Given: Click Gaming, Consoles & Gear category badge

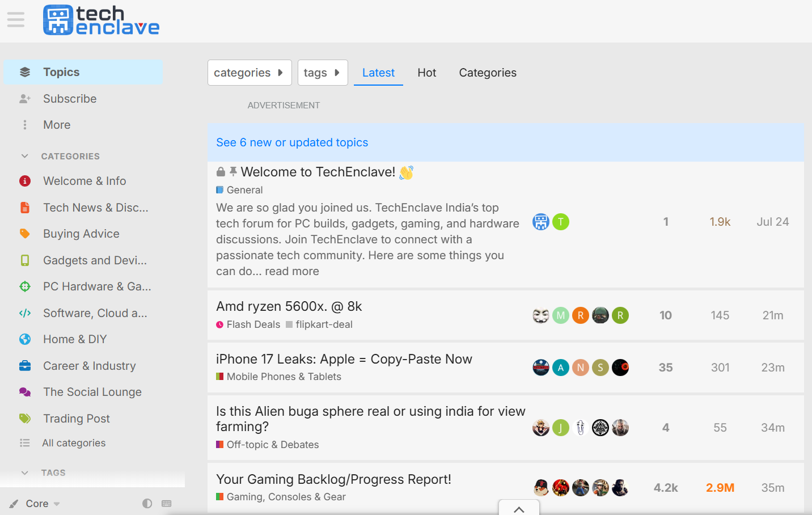Looking at the screenshot, I should click(281, 497).
